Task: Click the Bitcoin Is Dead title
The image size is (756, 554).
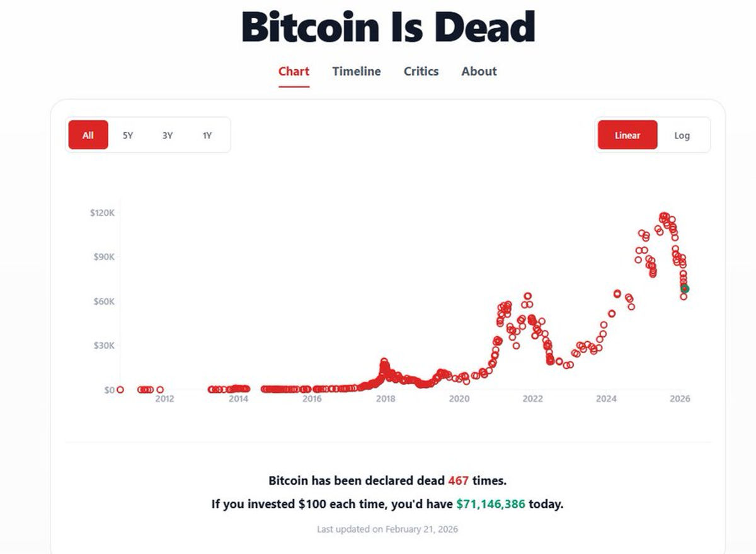Action: click(388, 26)
